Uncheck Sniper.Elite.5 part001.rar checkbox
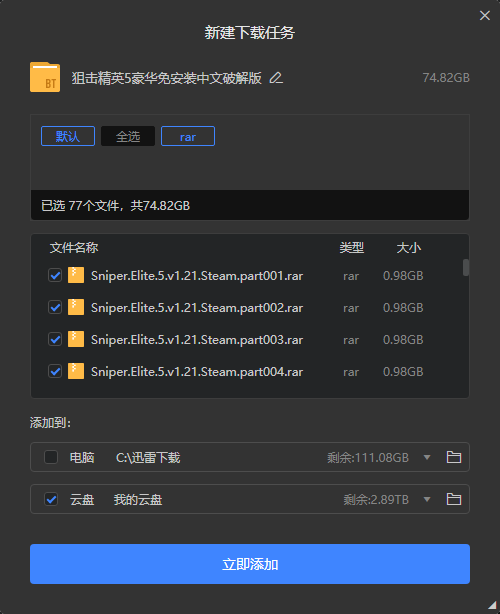The image size is (500, 614). 55,275
